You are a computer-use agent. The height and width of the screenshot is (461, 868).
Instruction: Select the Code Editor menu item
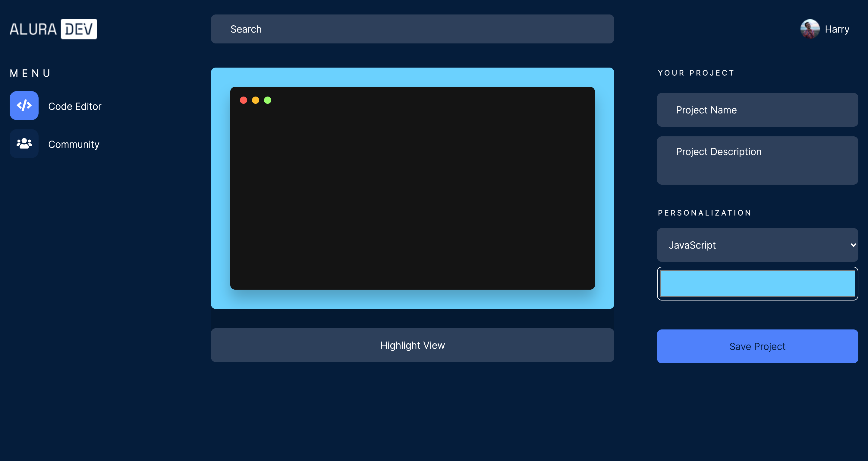[74, 106]
